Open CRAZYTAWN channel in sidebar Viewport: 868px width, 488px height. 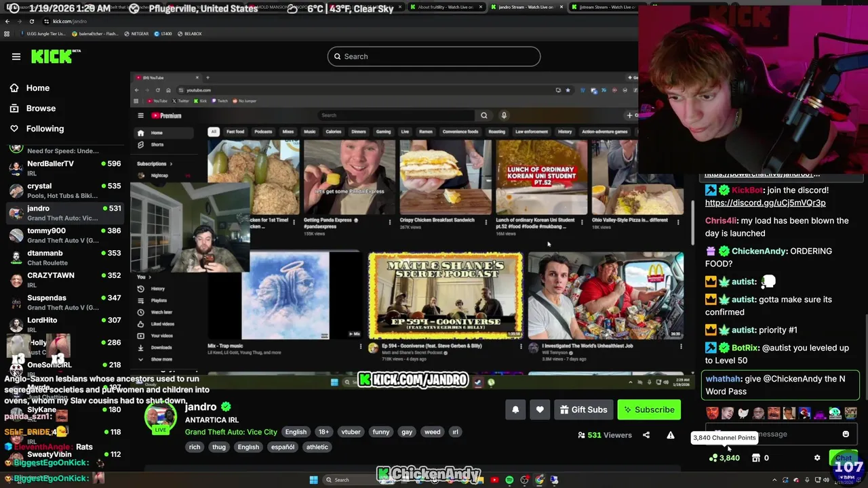tap(64, 279)
